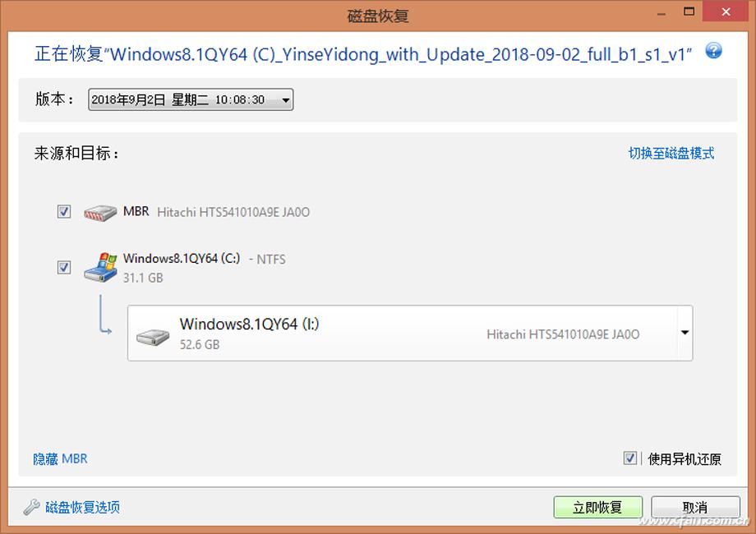Open the 版本 date dropdown
Viewport: 756px width, 534px height.
coord(191,99)
